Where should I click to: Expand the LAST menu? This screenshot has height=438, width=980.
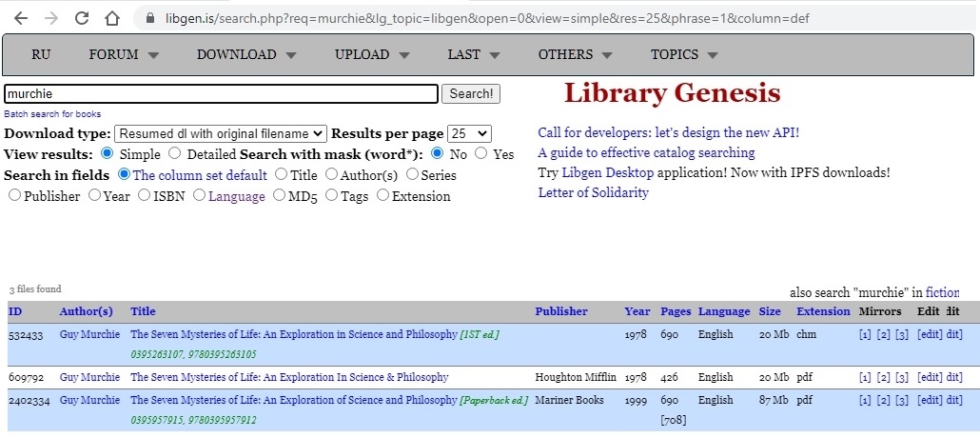(x=474, y=54)
